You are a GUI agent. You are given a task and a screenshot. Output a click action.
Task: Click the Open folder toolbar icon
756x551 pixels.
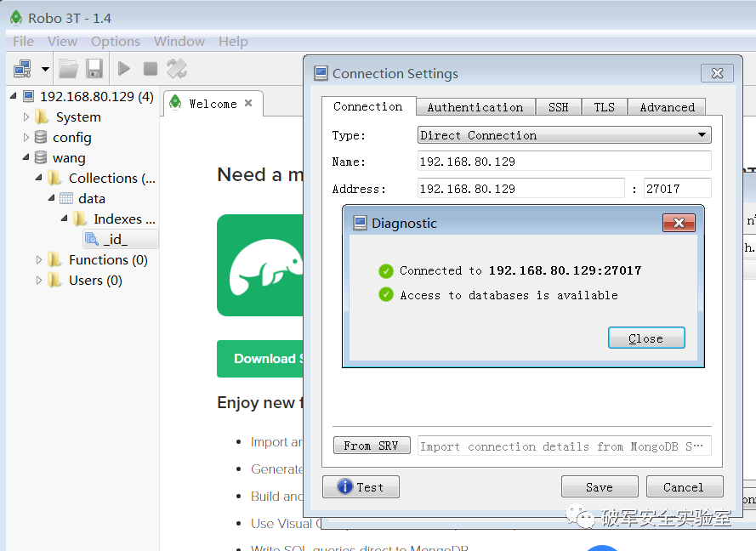[x=68, y=69]
